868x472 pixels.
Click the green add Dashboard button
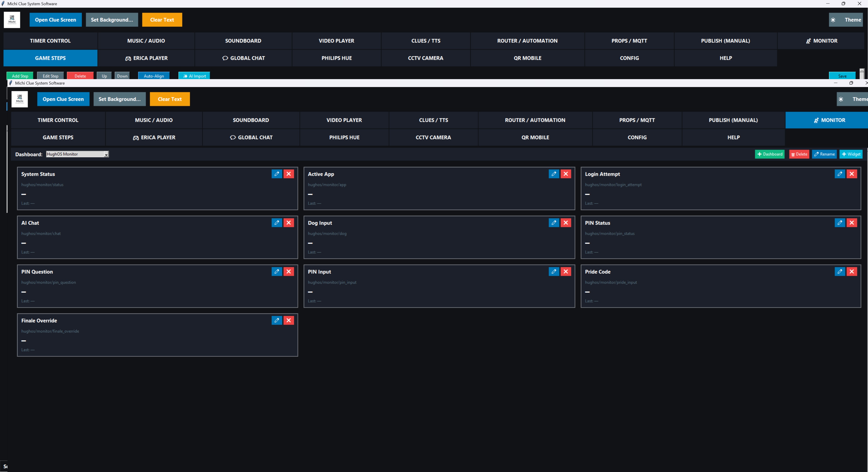pos(770,154)
